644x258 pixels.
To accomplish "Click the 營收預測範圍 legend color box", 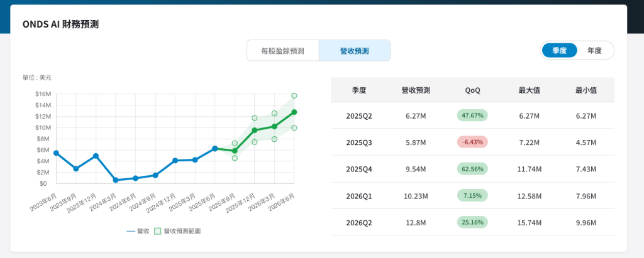I will tap(158, 231).
